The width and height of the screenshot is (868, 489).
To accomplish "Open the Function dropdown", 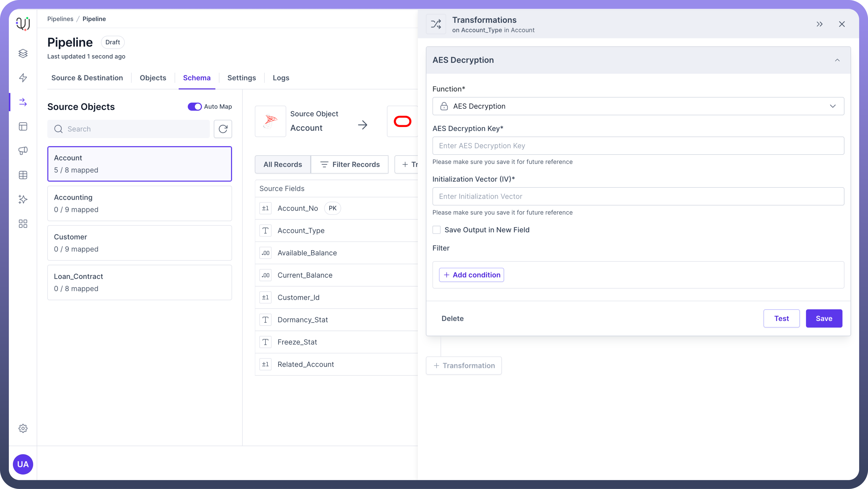I will point(638,106).
